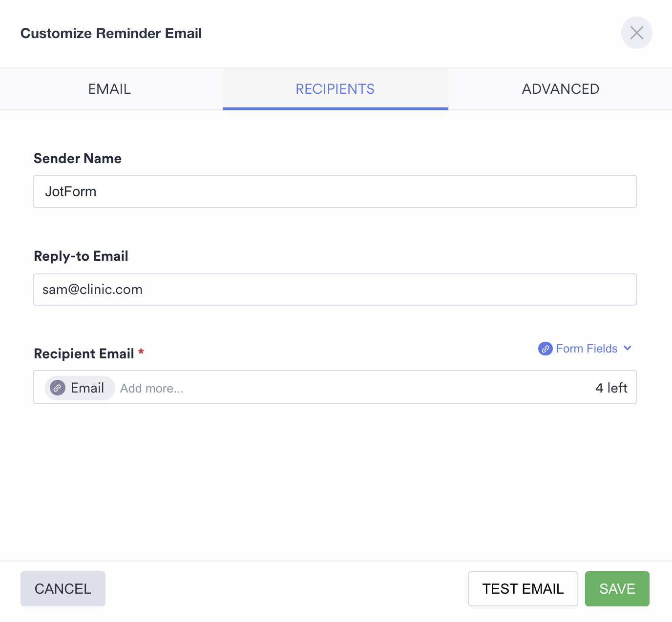Switch to the EMAIL tab
This screenshot has height=622, width=672.
109,89
